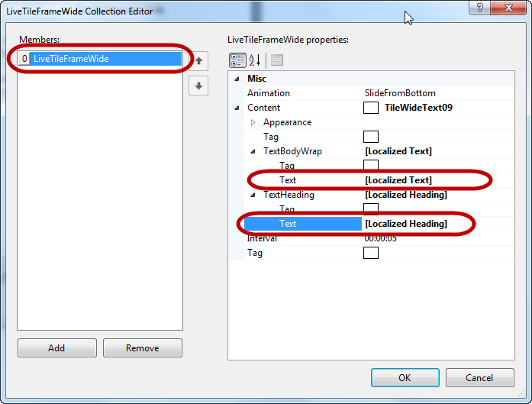Move selected member down in list
532x404 pixels.
[x=198, y=86]
